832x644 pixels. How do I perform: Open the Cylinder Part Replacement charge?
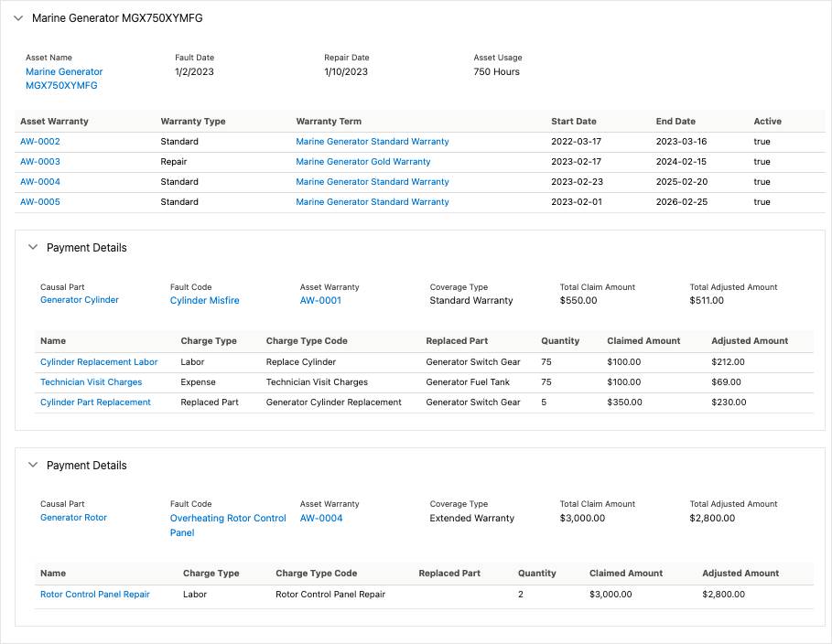pyautogui.click(x=95, y=402)
